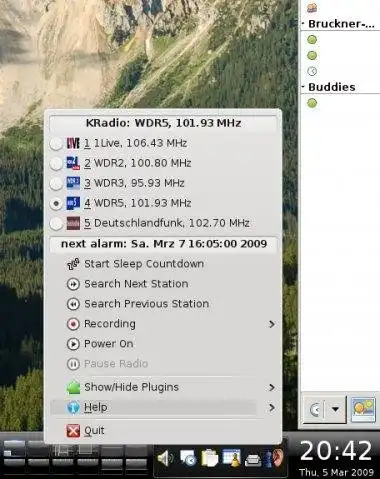The width and height of the screenshot is (380, 479).
Task: Click the away status button in buddy list
Action: pyautogui.click(x=314, y=409)
